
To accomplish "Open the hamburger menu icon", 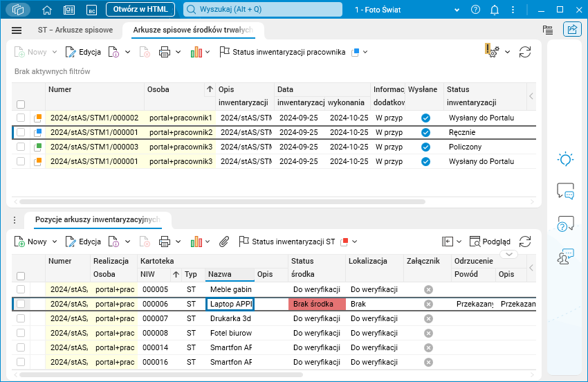I will pyautogui.click(x=17, y=30).
